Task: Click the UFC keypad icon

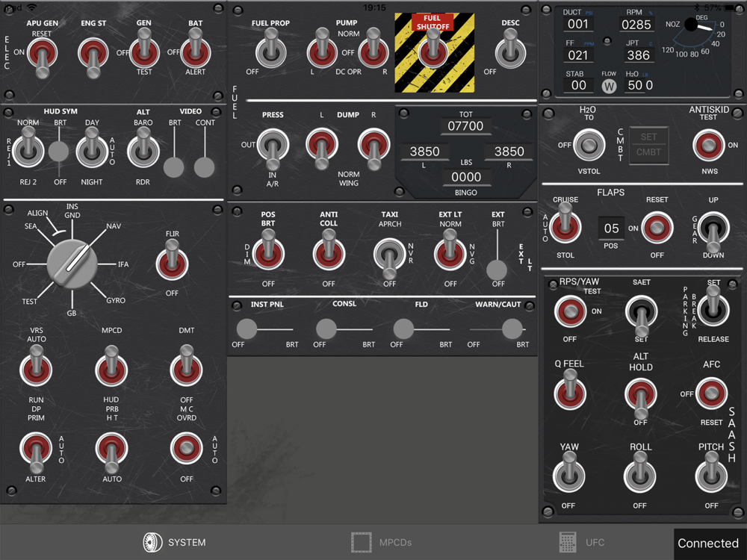Action: pyautogui.click(x=568, y=542)
